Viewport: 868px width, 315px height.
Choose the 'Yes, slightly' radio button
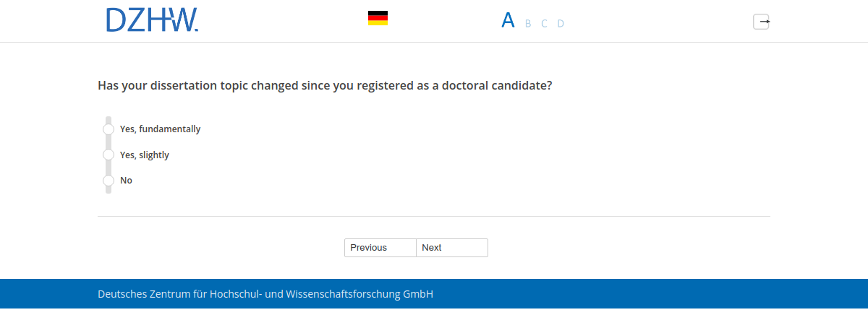[x=109, y=155]
